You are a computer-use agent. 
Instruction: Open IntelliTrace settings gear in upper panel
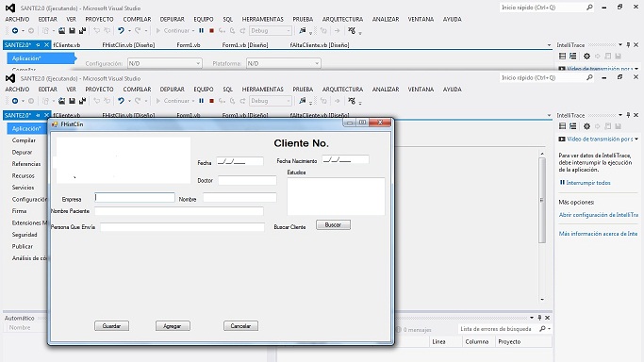[586, 57]
